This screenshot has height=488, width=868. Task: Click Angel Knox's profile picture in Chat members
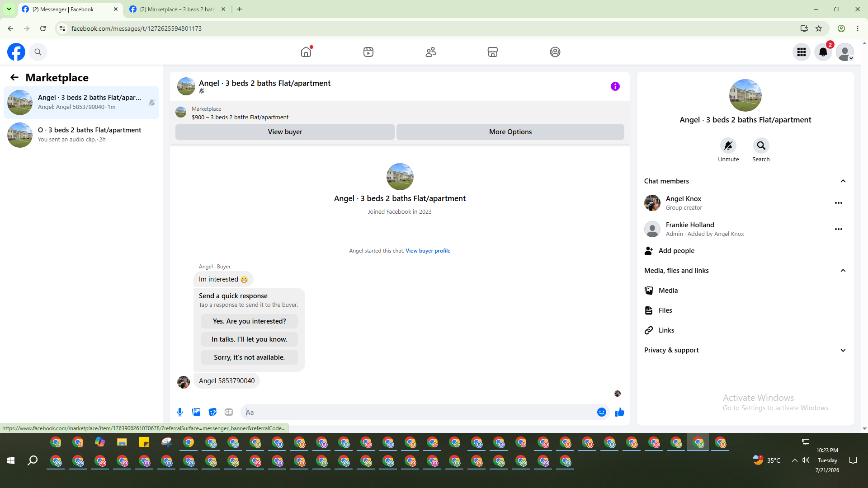(x=652, y=203)
